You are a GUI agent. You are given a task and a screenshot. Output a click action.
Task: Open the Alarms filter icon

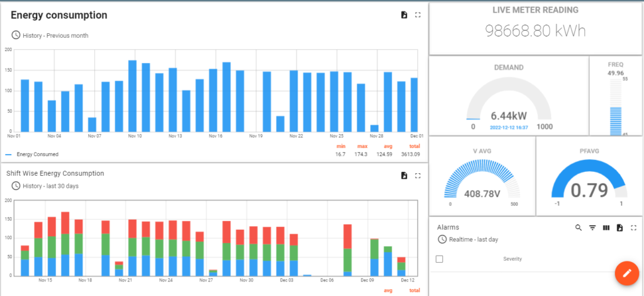point(592,227)
